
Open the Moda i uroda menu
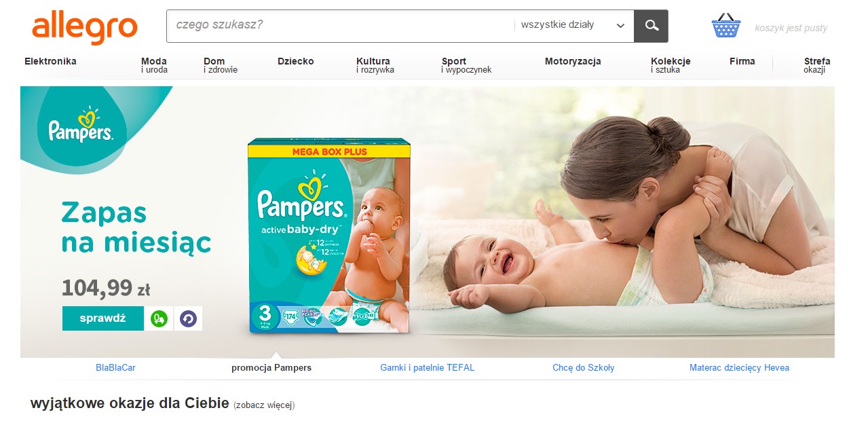point(154,65)
